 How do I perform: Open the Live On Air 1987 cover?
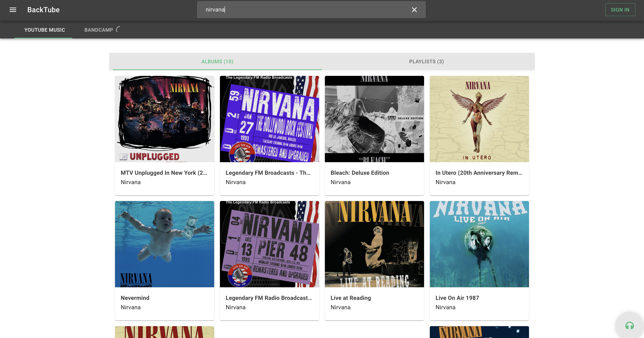point(479,244)
